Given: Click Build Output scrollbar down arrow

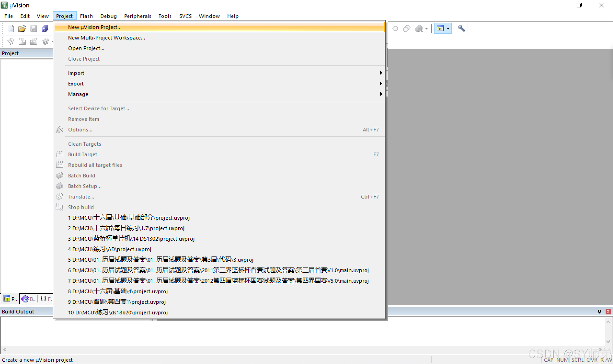Looking at the screenshot, I should pyautogui.click(x=608, y=341).
